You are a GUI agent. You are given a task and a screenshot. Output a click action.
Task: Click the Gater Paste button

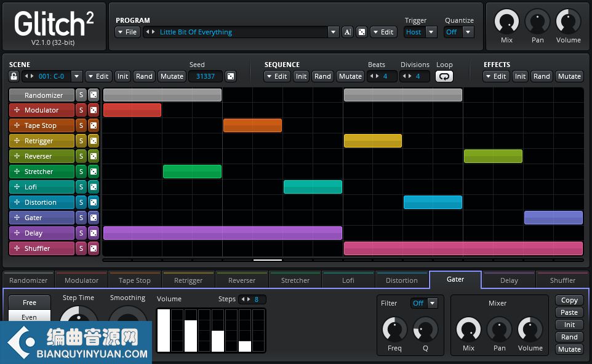569,312
